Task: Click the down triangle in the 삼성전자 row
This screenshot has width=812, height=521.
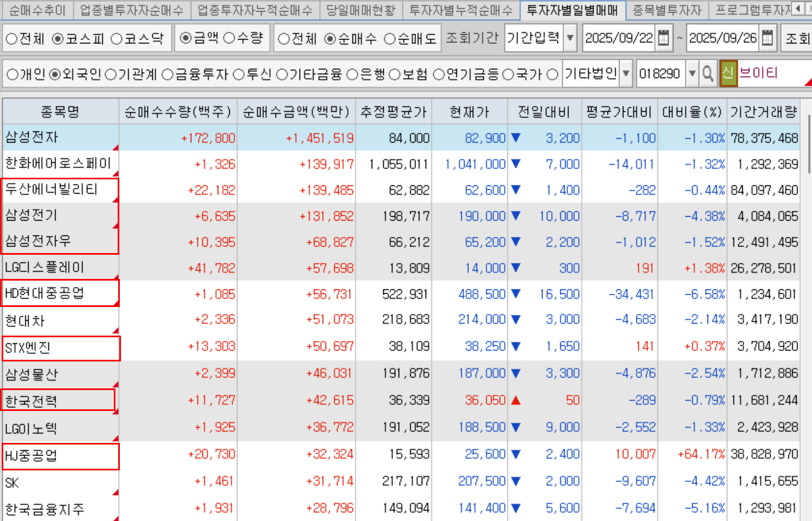Action: (516, 138)
